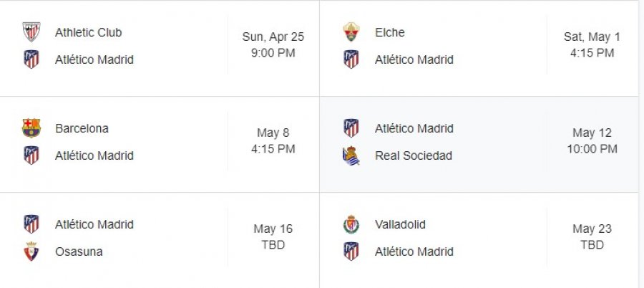
Task: Open the Valladolid team name
Action: pos(400,224)
